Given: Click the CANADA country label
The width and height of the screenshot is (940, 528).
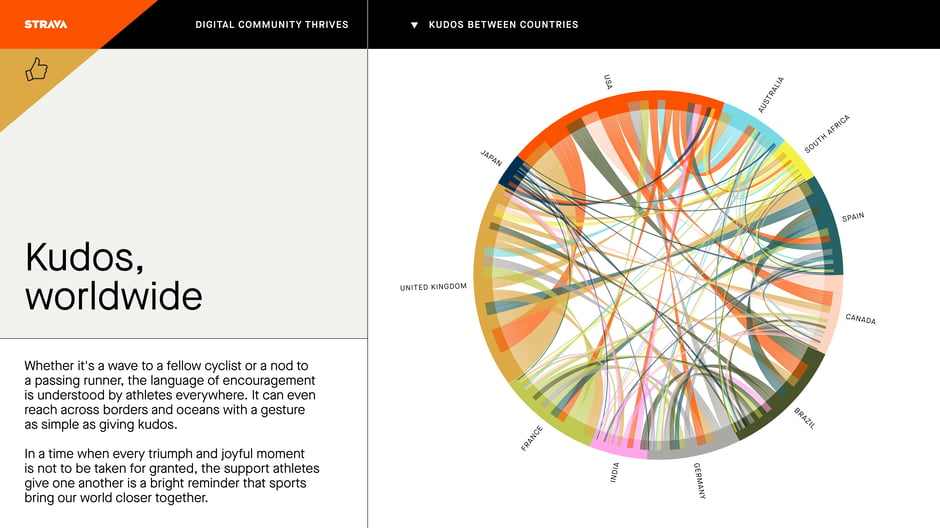Looking at the screenshot, I should coord(860,319).
